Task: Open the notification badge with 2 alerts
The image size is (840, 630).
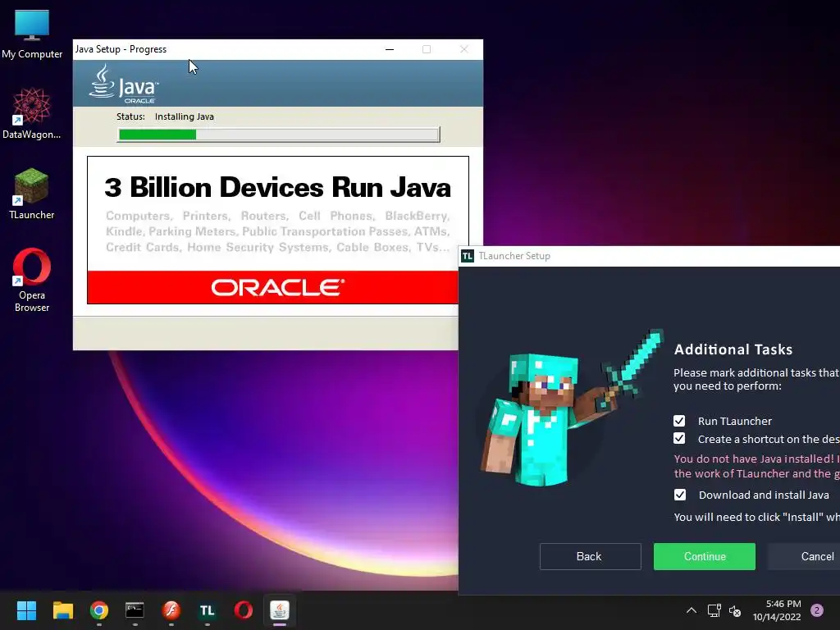Action: 817,610
